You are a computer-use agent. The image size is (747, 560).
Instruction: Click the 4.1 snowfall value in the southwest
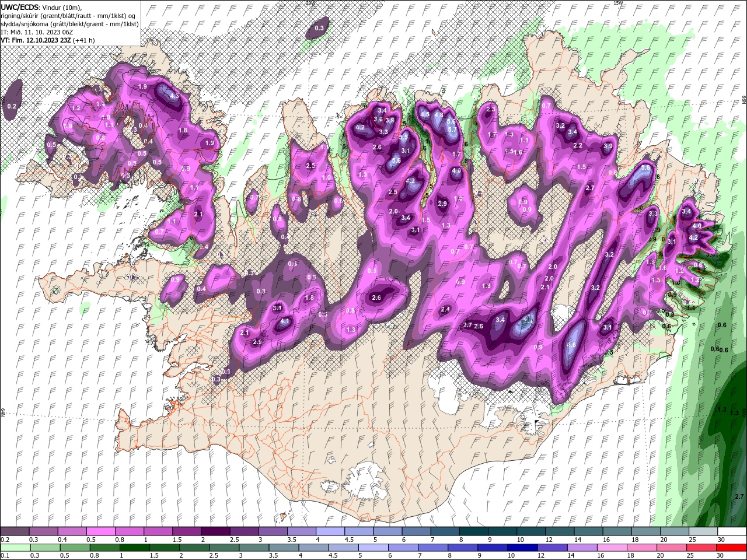point(285,321)
